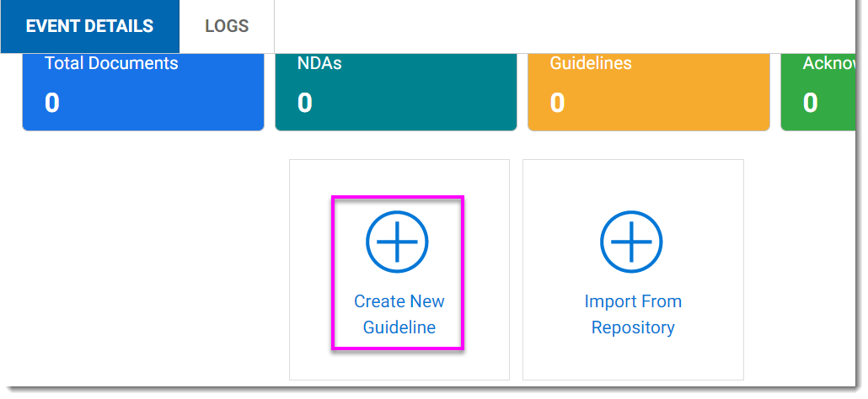This screenshot has width=868, height=399.
Task: Click the word Repository in import tile
Action: pyautogui.click(x=633, y=327)
